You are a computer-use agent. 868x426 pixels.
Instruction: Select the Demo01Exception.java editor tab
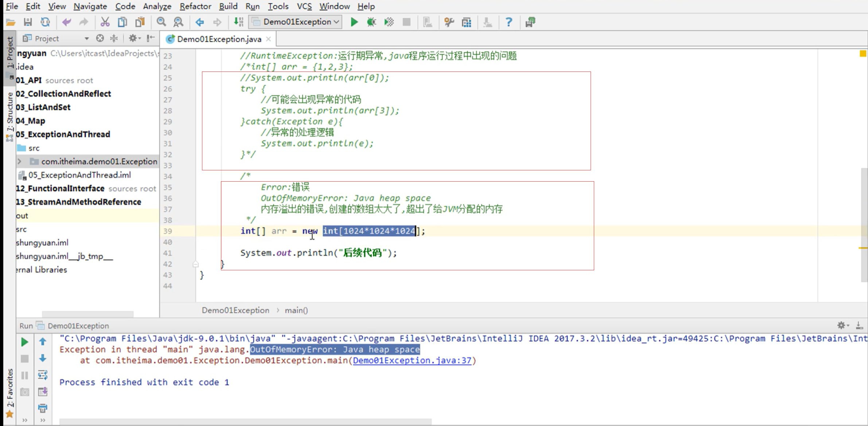(x=219, y=39)
